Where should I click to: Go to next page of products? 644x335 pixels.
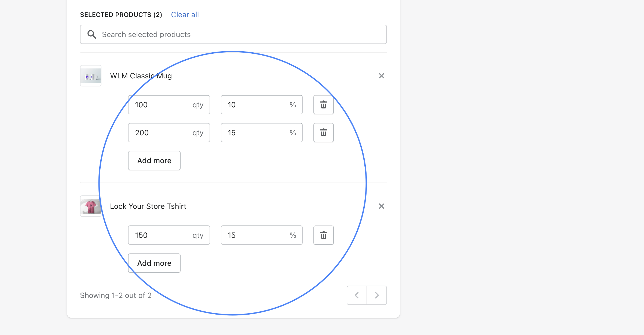coord(377,295)
